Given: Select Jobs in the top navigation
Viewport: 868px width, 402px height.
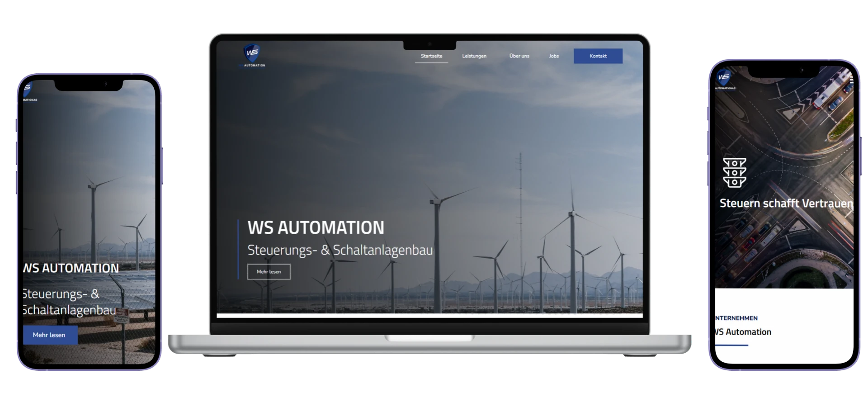Looking at the screenshot, I should pos(554,56).
